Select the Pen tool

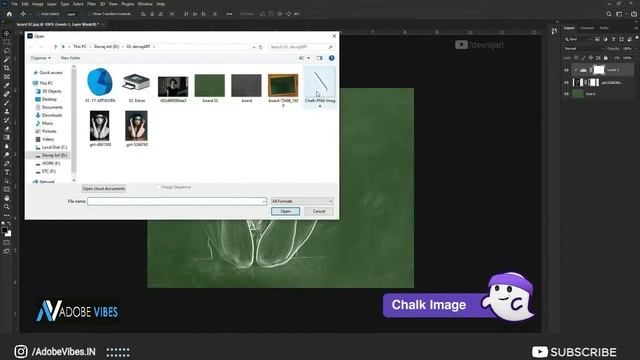point(7,163)
